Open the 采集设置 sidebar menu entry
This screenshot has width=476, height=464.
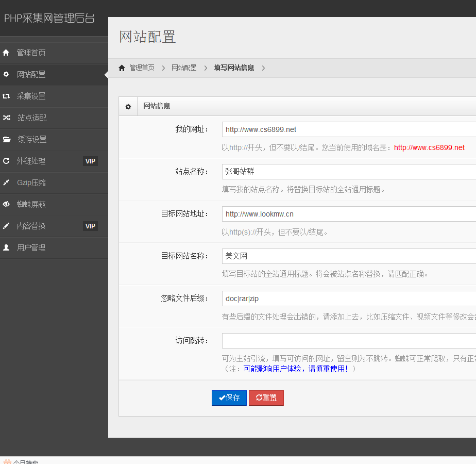tap(31, 96)
